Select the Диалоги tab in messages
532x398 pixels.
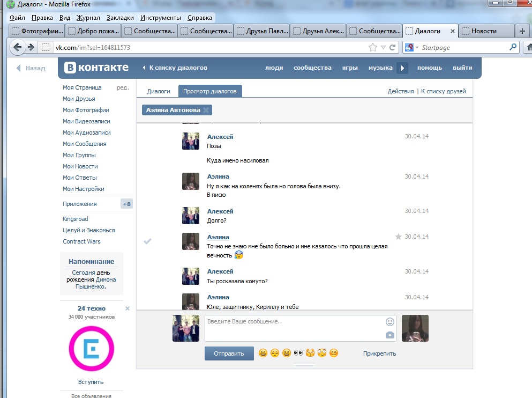(159, 91)
